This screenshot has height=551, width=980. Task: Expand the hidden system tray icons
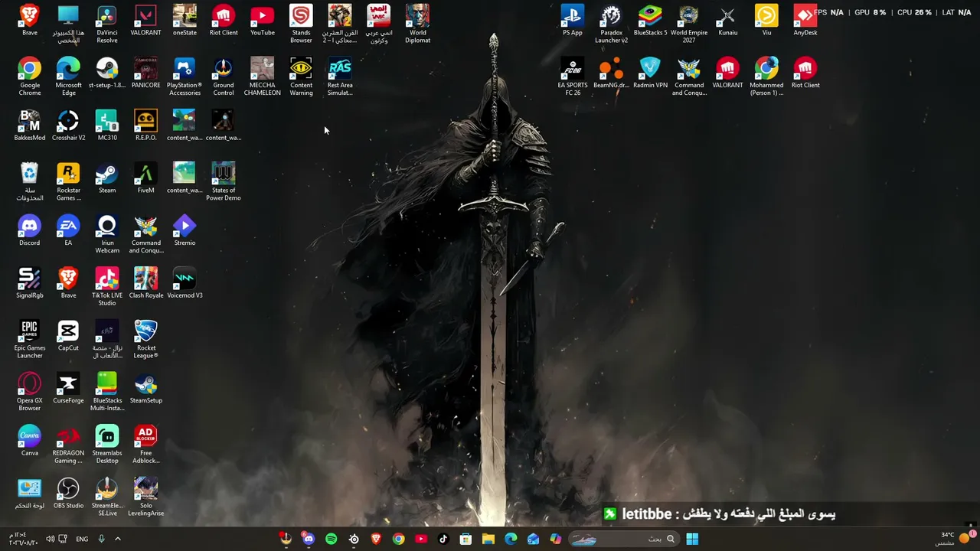click(117, 539)
